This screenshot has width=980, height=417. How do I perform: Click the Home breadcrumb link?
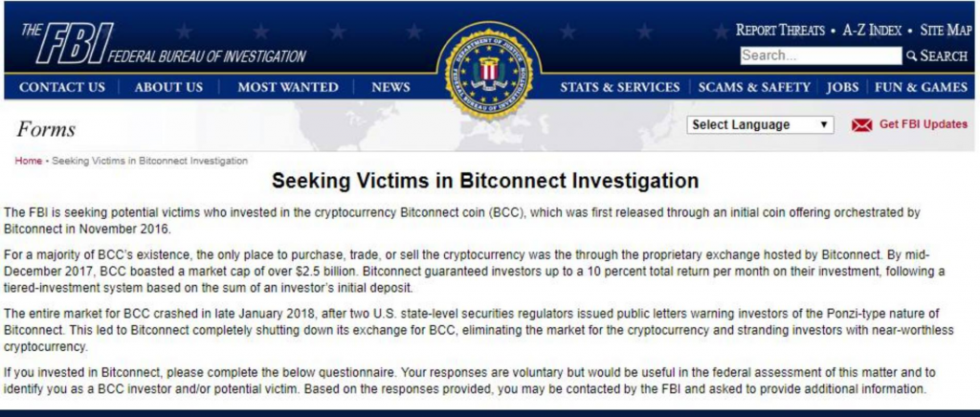point(28,161)
